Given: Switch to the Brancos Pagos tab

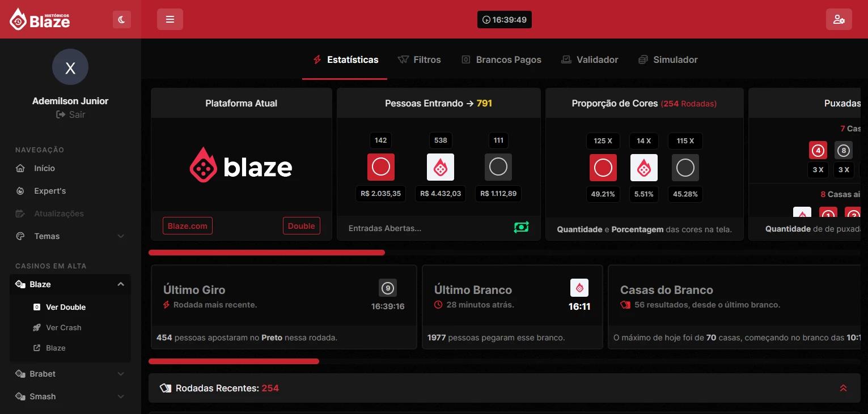Looking at the screenshot, I should [501, 59].
